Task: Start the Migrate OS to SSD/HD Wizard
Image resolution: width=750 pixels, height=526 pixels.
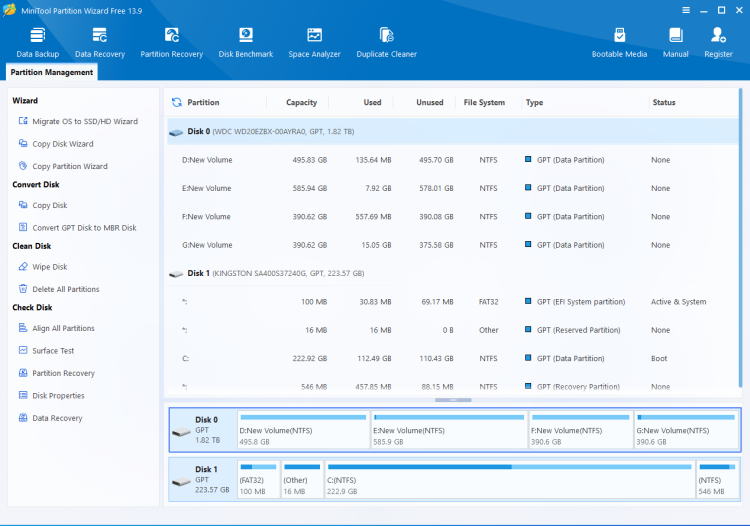Action: (78, 121)
